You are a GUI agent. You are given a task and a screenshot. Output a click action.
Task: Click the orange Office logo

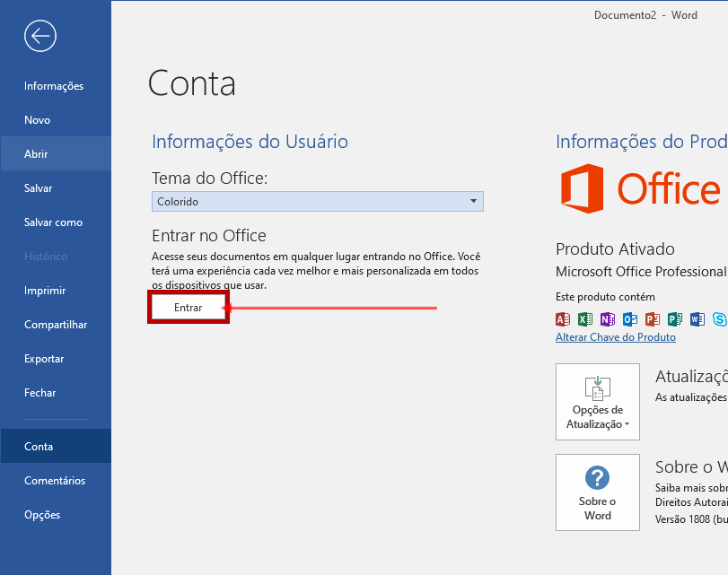tap(641, 188)
